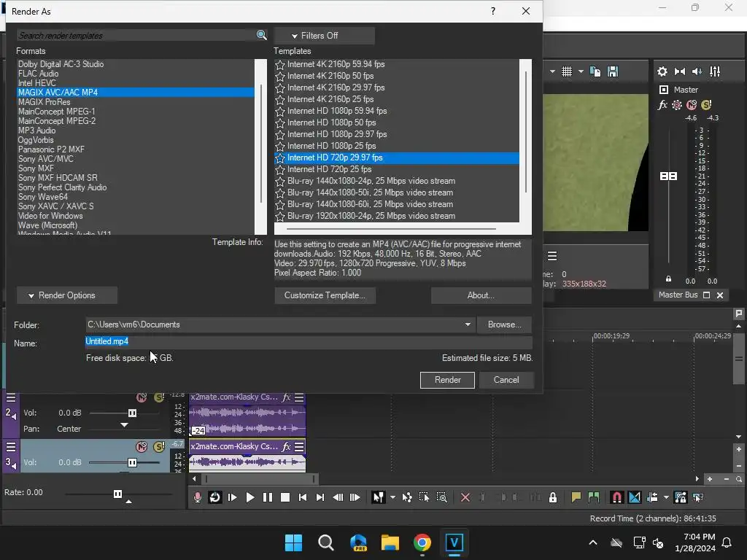
Task: Click the Master Bus downmix output icon
Action: pos(680,71)
